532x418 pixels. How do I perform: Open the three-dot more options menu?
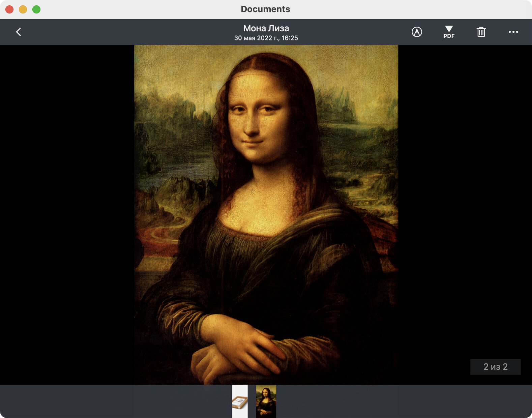point(513,32)
